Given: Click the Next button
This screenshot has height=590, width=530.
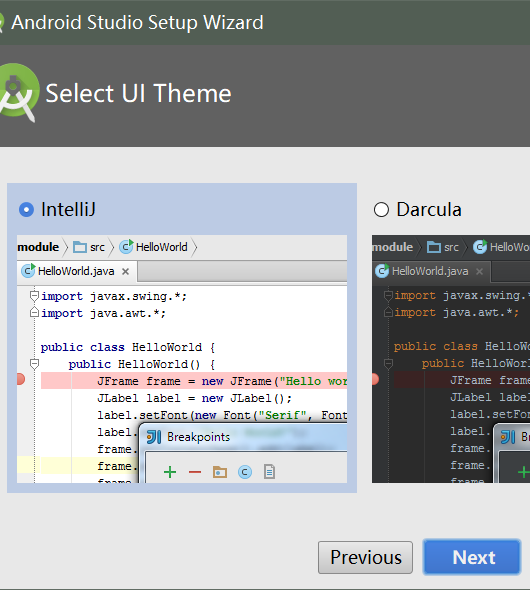Looking at the screenshot, I should pyautogui.click(x=472, y=557).
